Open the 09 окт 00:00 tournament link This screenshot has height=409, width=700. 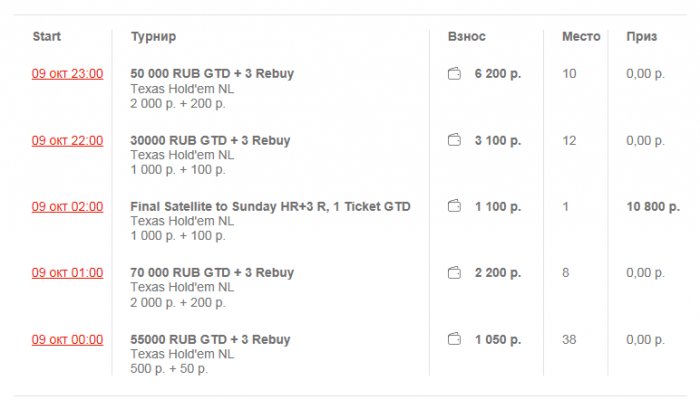(67, 340)
